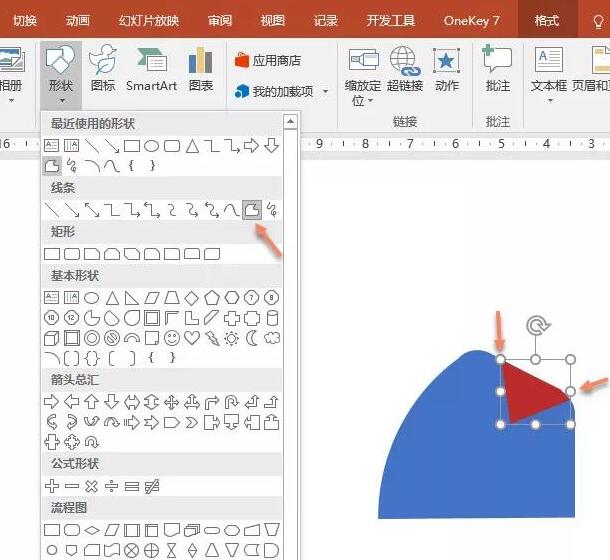Select the moon shape

pos(252,338)
